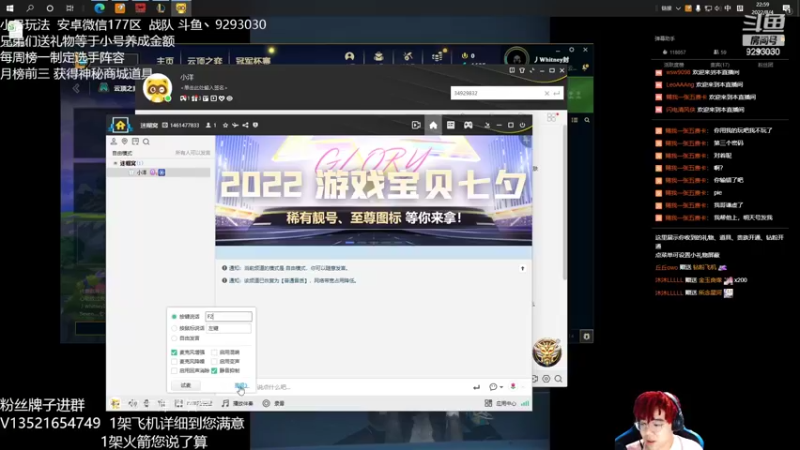
Task: Enable 启用混响 checkbox
Action: [x=214, y=353]
